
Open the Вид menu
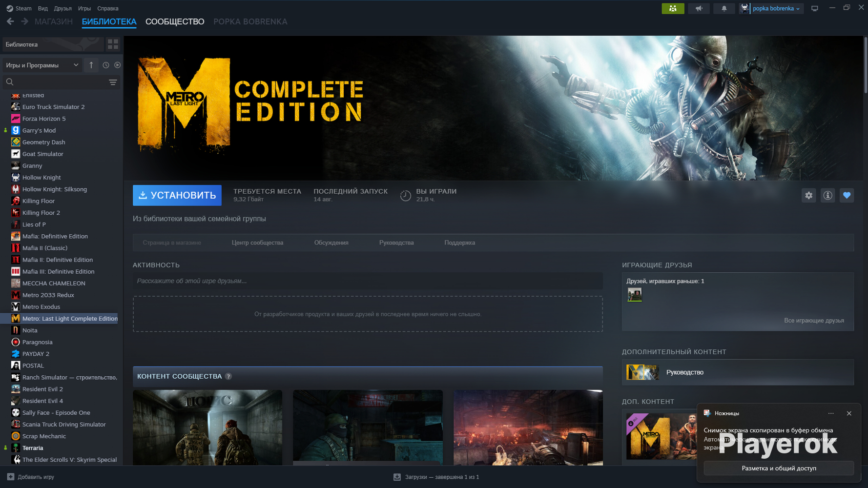click(43, 8)
